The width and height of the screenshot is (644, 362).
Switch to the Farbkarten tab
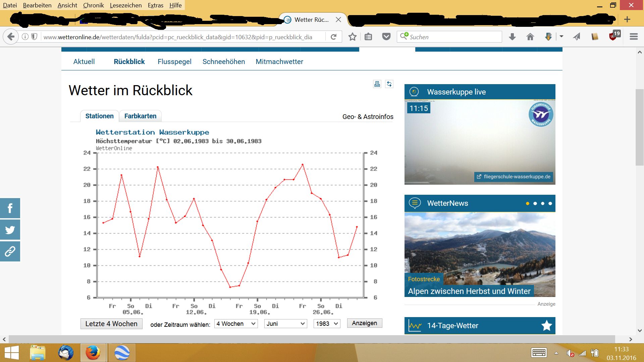pyautogui.click(x=140, y=116)
